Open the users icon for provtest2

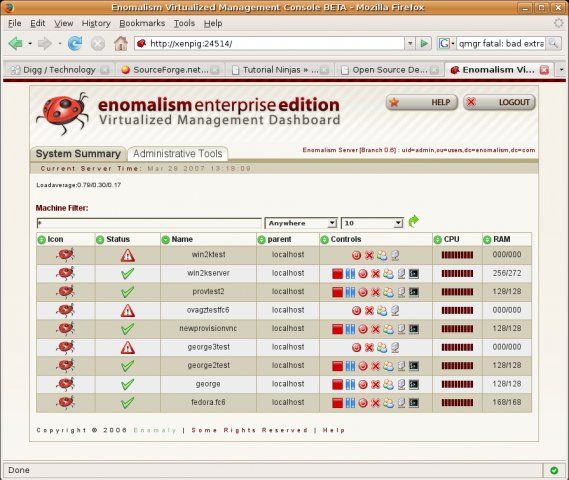point(388,292)
